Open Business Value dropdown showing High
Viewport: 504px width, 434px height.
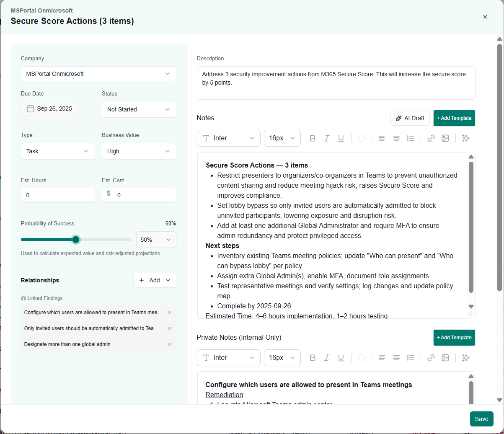pos(139,151)
